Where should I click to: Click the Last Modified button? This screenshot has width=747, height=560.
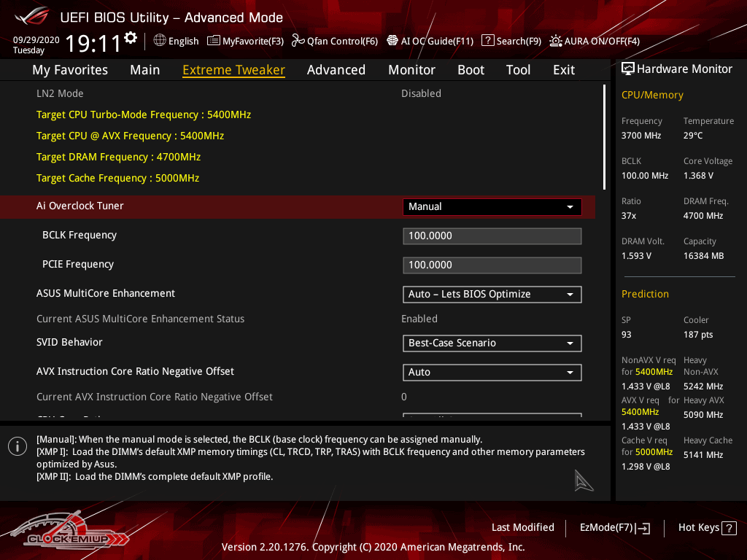coord(522,527)
